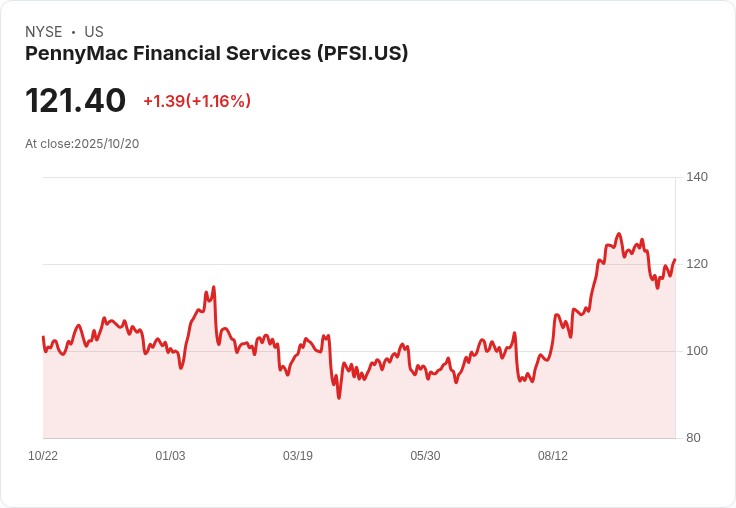Click the 140 price axis label
Image resolution: width=736 pixels, height=508 pixels.
697,177
